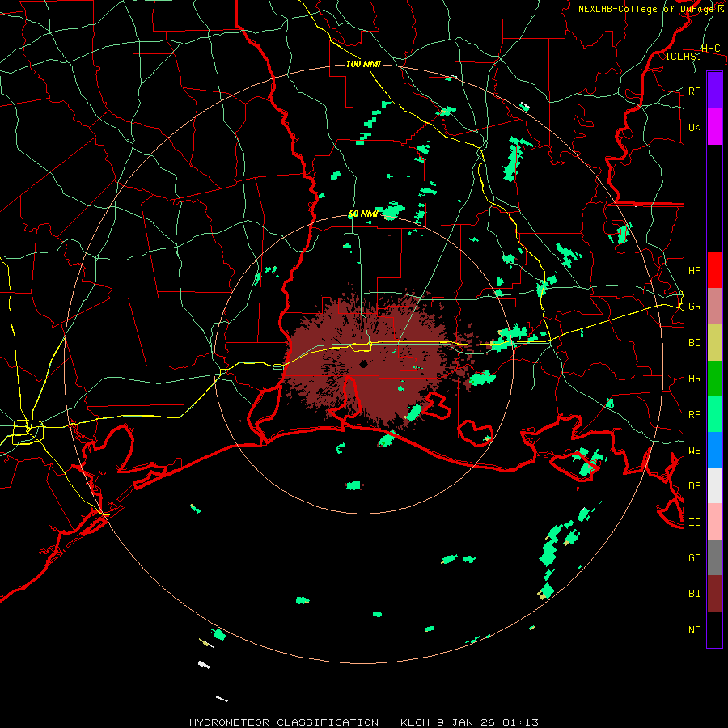Pick the HR green legend swatch
728x728 pixels.
tap(714, 379)
